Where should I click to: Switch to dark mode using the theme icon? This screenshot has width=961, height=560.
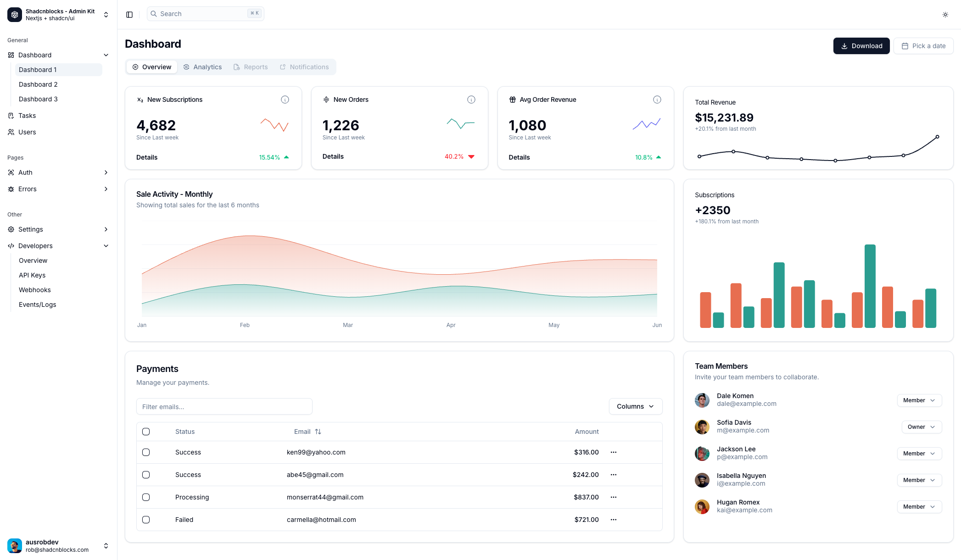point(945,14)
